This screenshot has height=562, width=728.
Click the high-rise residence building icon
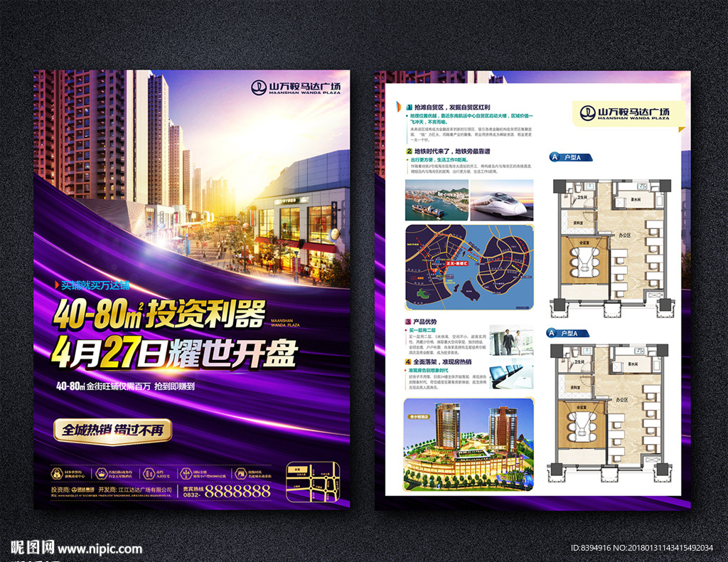[x=149, y=474]
